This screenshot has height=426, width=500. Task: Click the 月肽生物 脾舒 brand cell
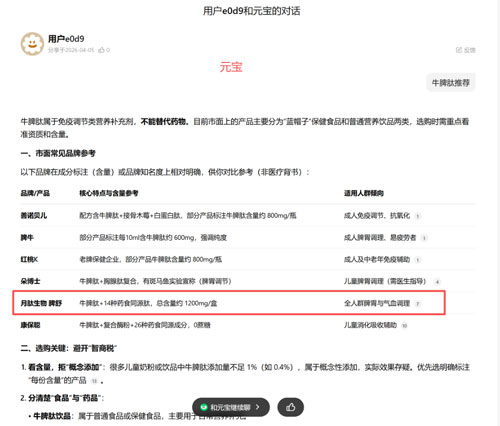click(x=41, y=303)
